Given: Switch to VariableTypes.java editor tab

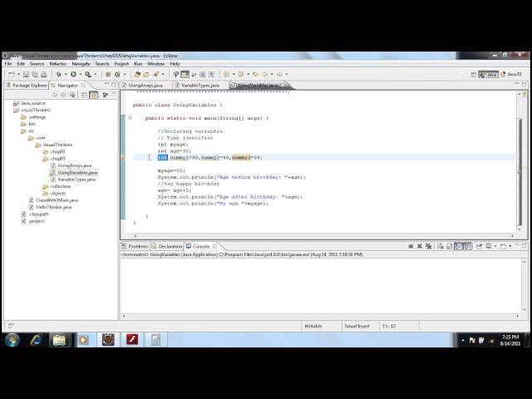Looking at the screenshot, I should (x=200, y=86).
